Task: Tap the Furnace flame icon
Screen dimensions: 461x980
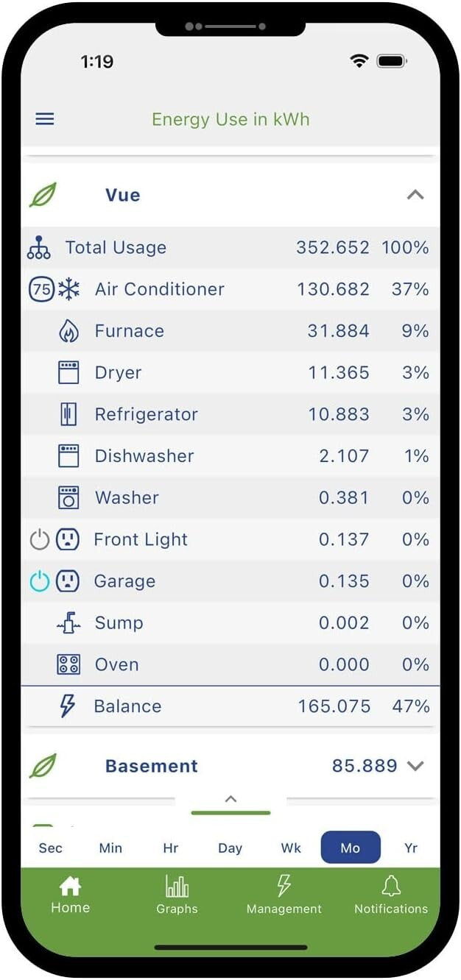Action: click(x=68, y=331)
